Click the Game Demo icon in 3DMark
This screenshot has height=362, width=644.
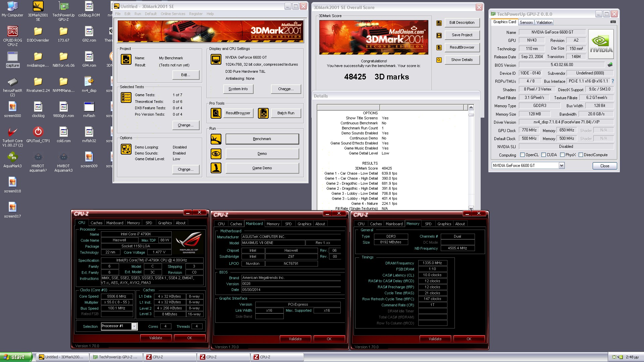(x=216, y=168)
